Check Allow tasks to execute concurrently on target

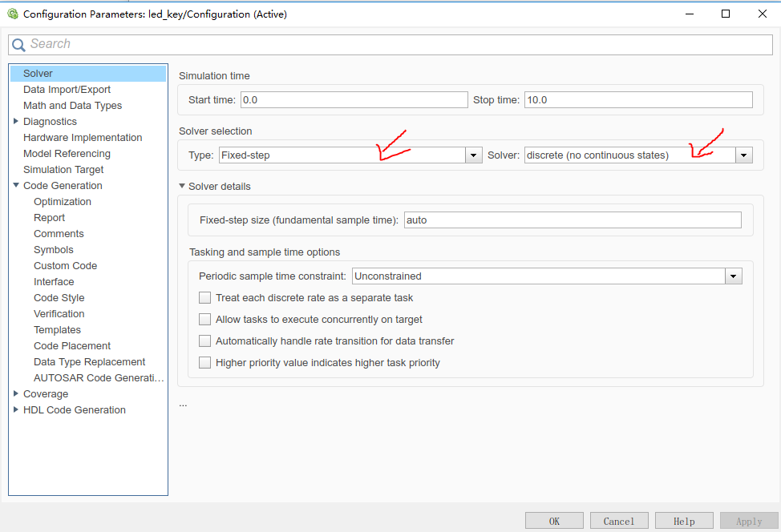[x=204, y=320]
